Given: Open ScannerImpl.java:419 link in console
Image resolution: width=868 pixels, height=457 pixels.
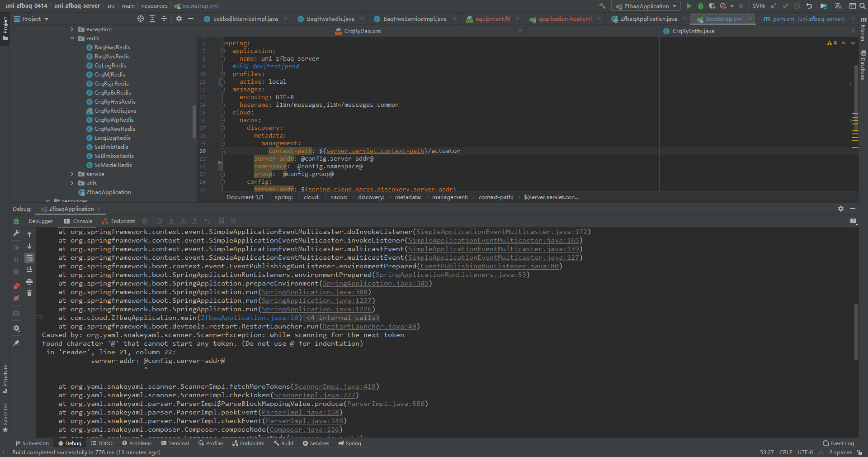Looking at the screenshot, I should [335, 386].
